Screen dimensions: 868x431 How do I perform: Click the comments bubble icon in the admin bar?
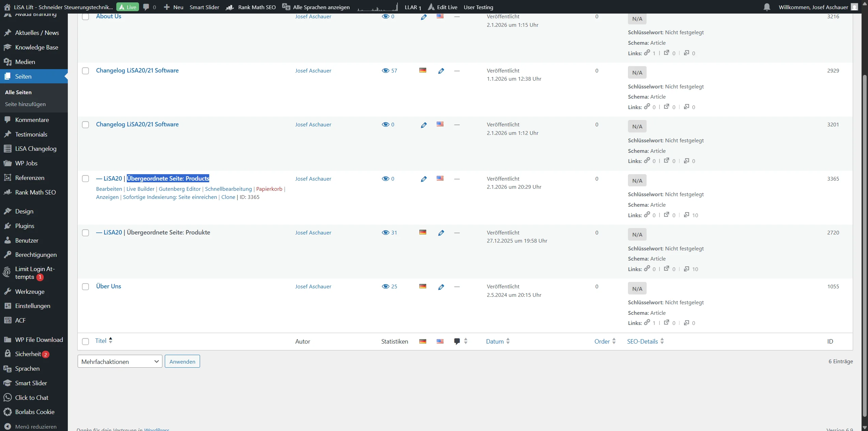[146, 7]
